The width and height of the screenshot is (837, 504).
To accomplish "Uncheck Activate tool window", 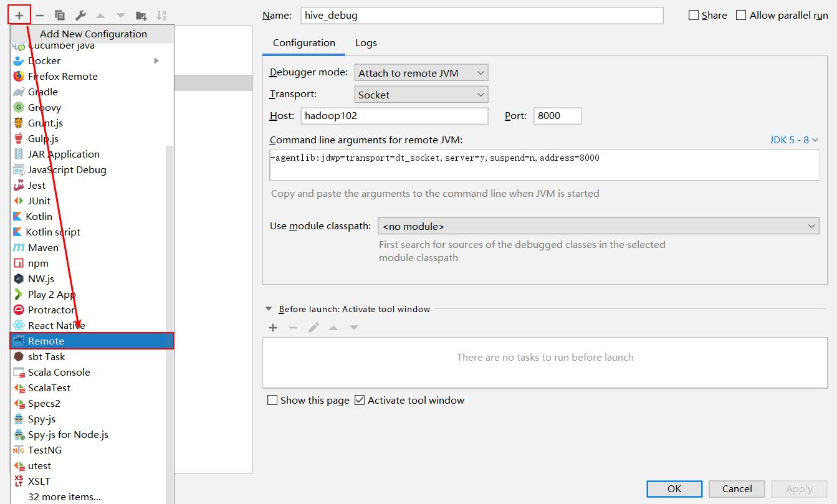I will [x=360, y=400].
